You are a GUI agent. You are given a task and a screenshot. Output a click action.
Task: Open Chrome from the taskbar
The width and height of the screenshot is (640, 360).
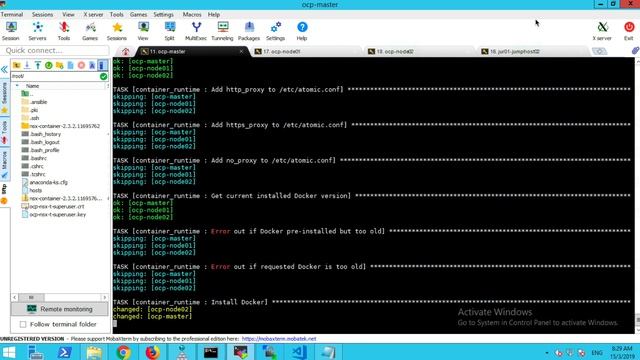point(123,352)
